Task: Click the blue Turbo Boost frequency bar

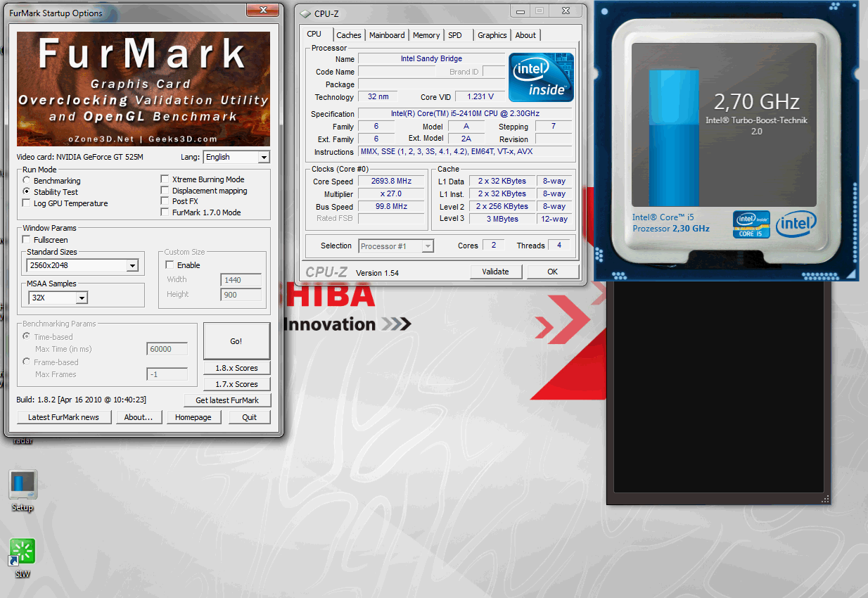Action: pyautogui.click(x=674, y=138)
